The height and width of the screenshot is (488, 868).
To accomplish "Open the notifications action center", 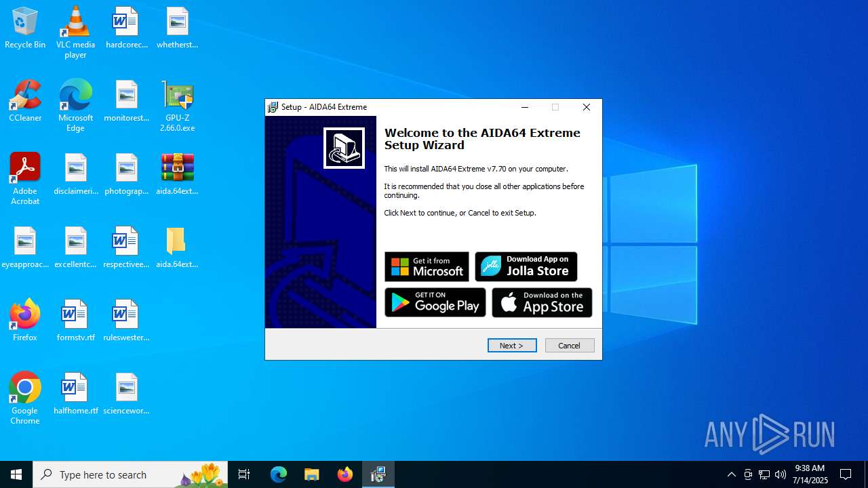I will 846,474.
